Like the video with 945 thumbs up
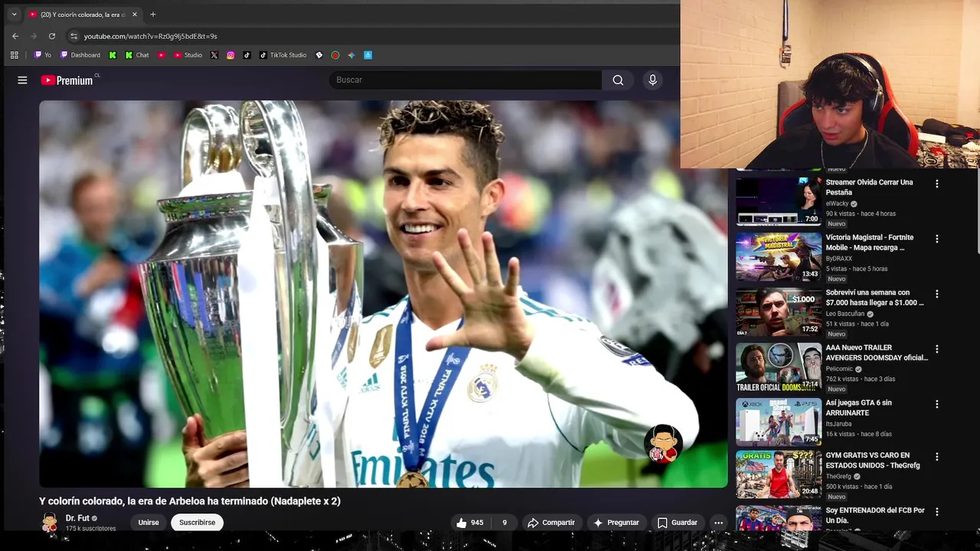 click(x=469, y=523)
